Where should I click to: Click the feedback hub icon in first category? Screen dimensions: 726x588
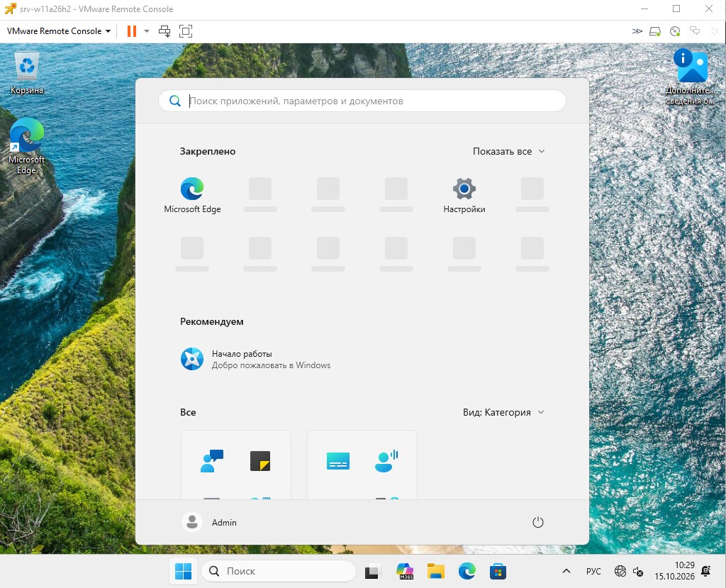click(x=211, y=461)
